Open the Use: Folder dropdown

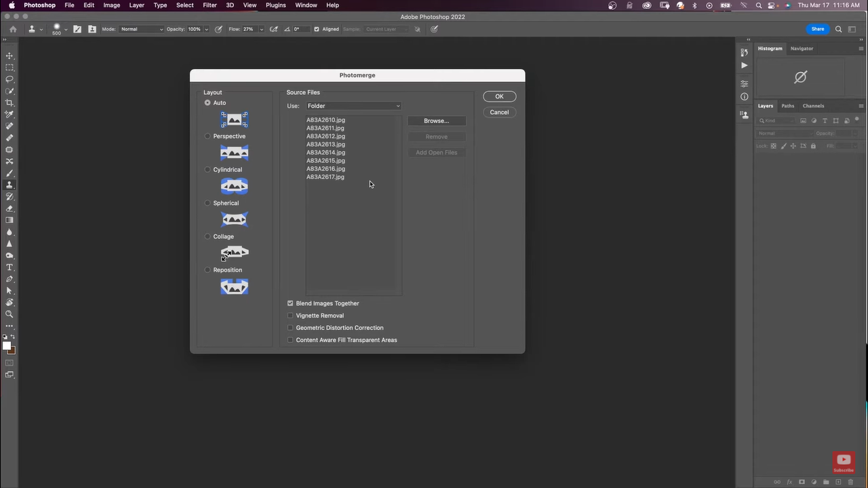353,106
